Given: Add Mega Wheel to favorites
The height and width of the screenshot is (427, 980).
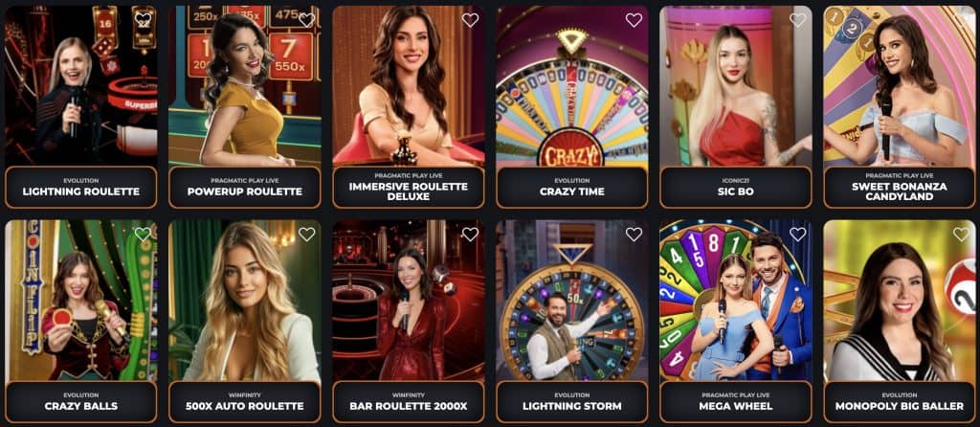Looking at the screenshot, I should click(x=797, y=235).
